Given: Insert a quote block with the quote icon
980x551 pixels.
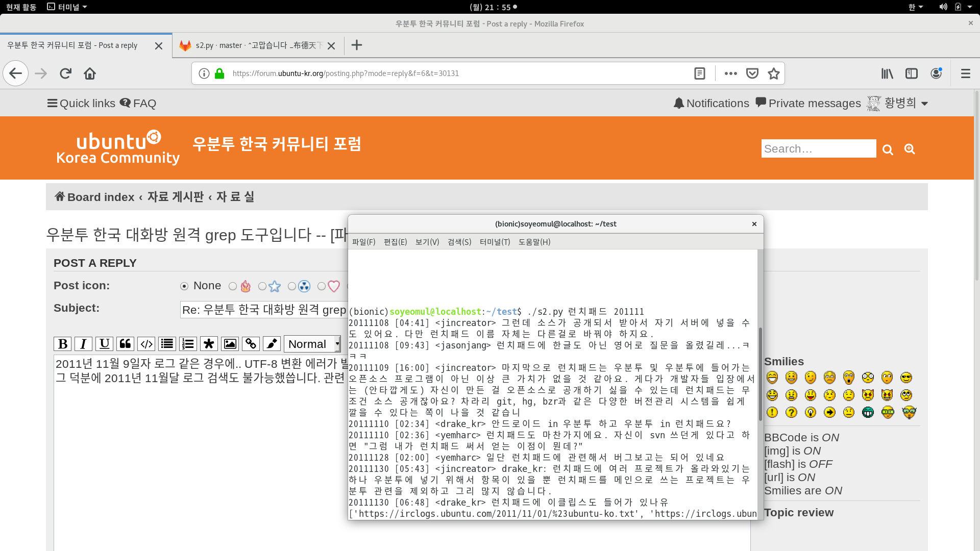Looking at the screenshot, I should tap(125, 343).
